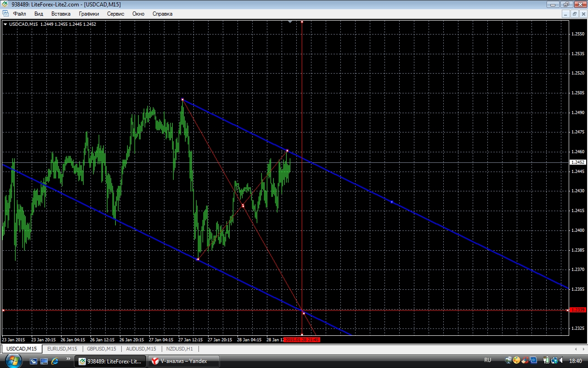Click the RU language indicator in the taskbar
The image size is (588, 368).
487,360
